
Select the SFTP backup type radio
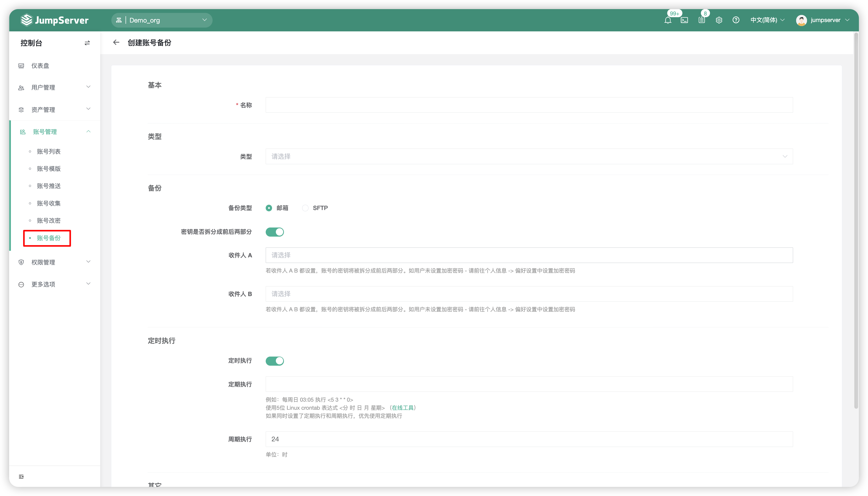pos(305,208)
